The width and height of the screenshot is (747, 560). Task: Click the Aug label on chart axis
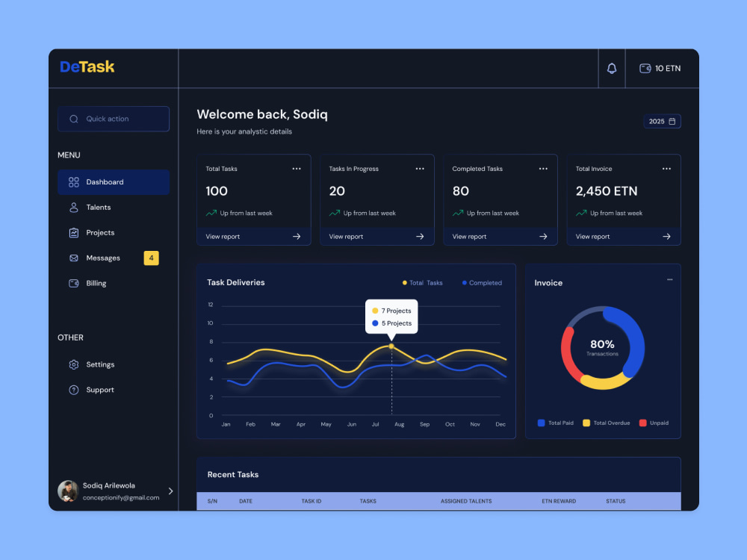point(399,424)
